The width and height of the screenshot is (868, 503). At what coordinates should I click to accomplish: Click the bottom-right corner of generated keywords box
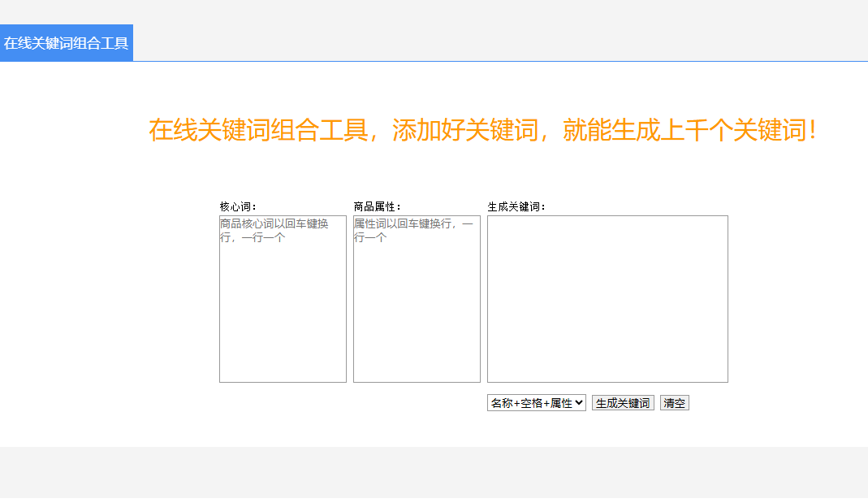click(x=721, y=375)
